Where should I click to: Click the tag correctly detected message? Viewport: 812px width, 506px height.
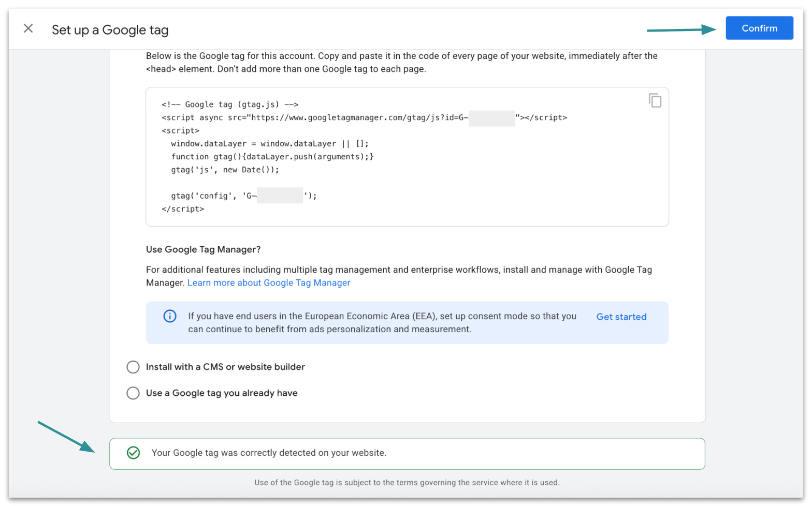click(x=269, y=453)
